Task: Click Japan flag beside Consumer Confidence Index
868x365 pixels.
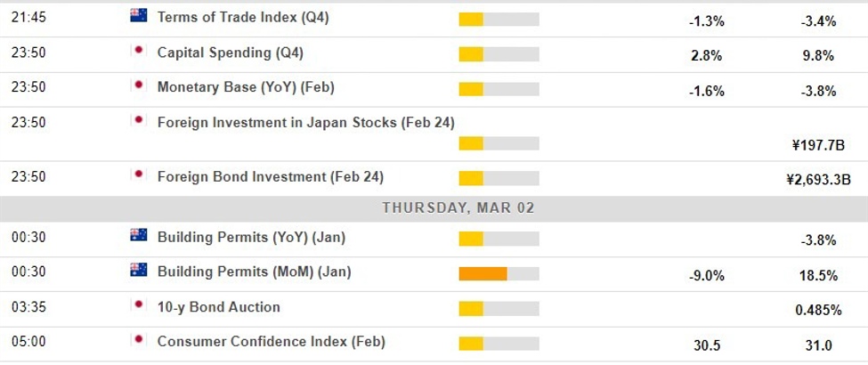Action: pos(138,340)
